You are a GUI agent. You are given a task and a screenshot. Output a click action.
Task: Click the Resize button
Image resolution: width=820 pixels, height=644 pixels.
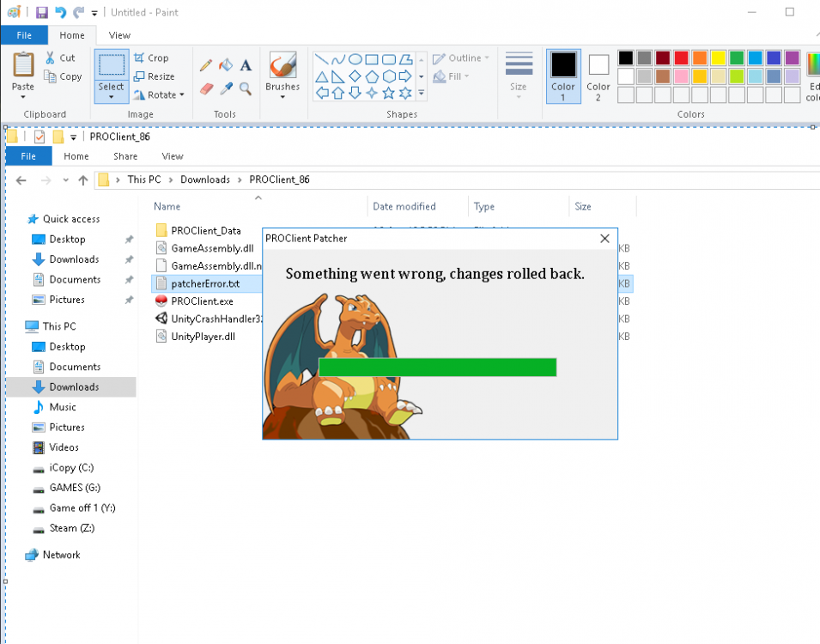(x=154, y=76)
